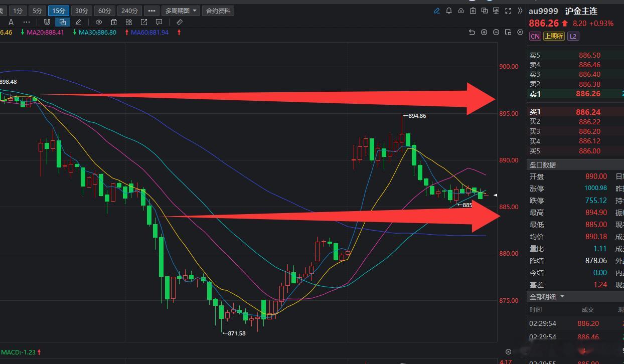Toggle drawings visibility eye icon
Screen dimensions: 624x364
(99, 22)
